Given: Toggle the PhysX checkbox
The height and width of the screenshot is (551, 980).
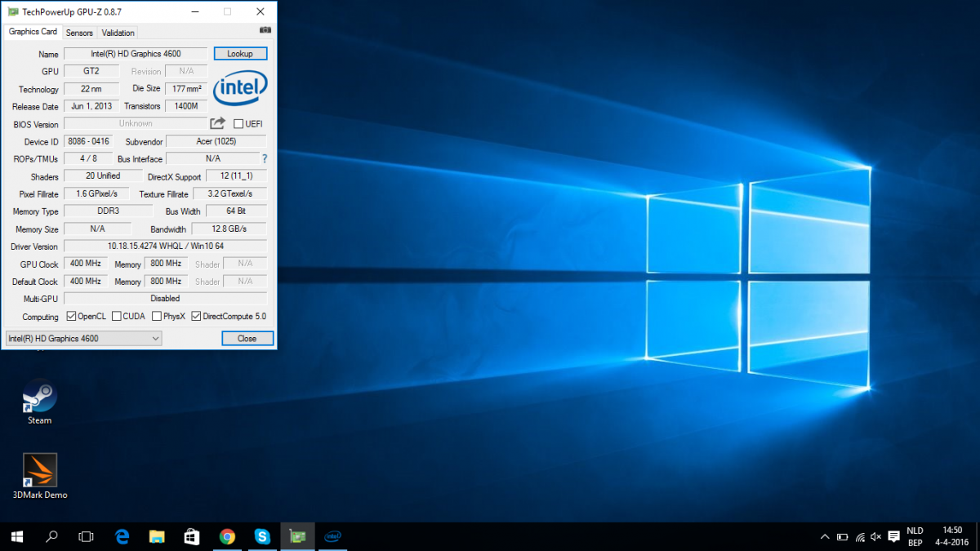Looking at the screenshot, I should click(157, 317).
